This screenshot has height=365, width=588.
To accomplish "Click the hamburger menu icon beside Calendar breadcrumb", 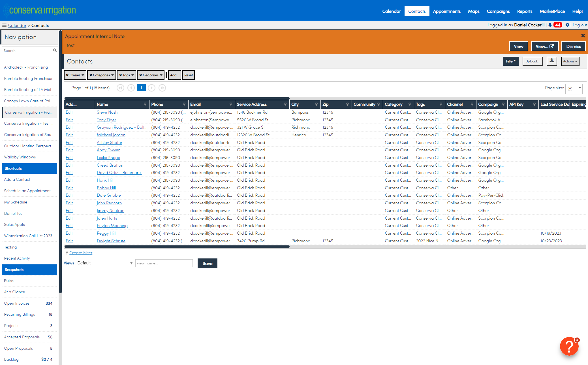I will (x=4, y=25).
